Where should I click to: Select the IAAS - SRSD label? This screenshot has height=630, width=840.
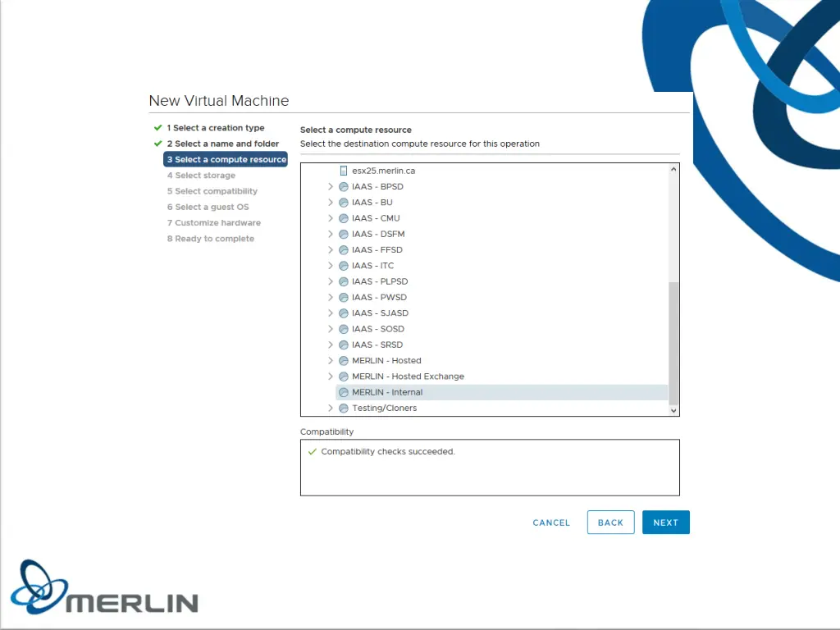[377, 345]
